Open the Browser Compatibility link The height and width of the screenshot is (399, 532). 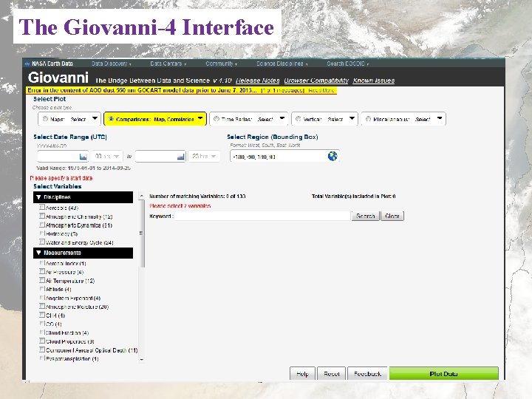pyautogui.click(x=316, y=81)
